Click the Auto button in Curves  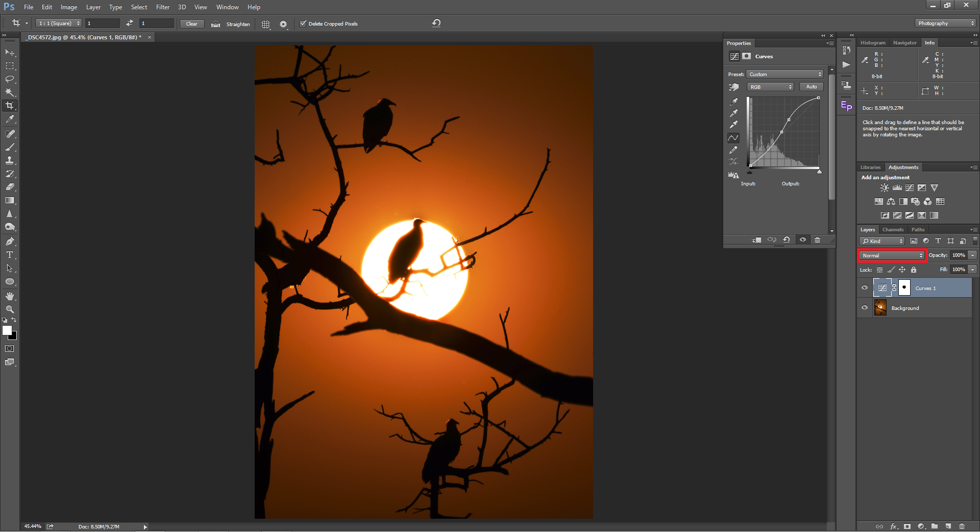point(811,87)
